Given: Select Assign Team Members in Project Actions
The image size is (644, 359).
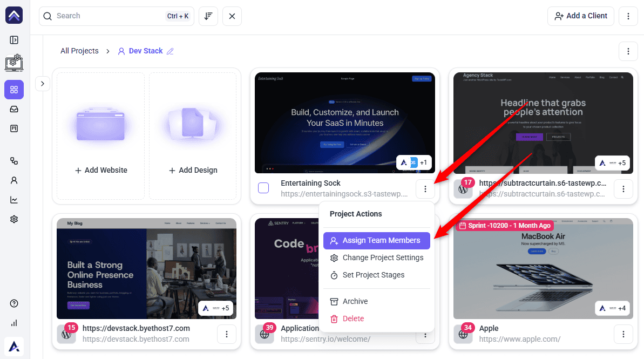Looking at the screenshot, I should pos(377,241).
